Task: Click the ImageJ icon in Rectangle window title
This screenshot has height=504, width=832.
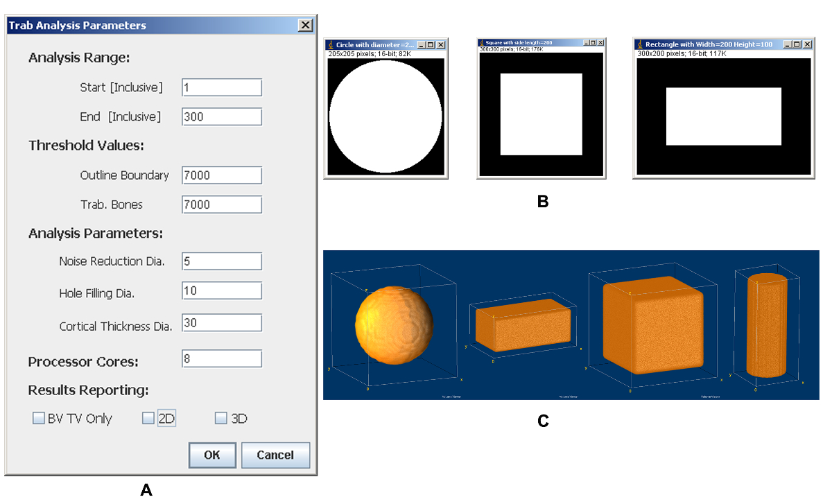Action: click(640, 44)
